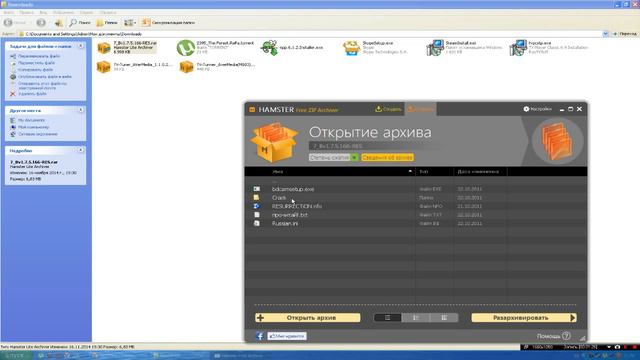Viewport: 640px width, 360px height.
Task: Click Explorer Back toolbar button
Action: pos(14,23)
